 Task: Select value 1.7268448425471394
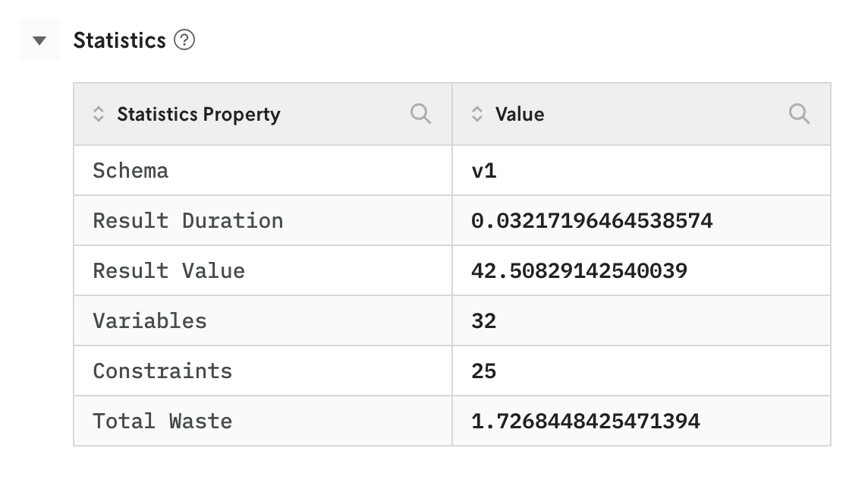coord(586,421)
